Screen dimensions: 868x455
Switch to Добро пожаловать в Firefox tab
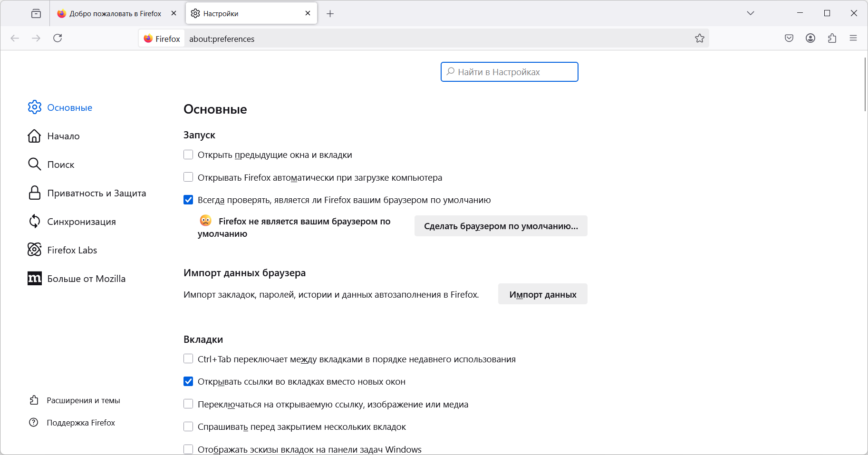coord(116,13)
